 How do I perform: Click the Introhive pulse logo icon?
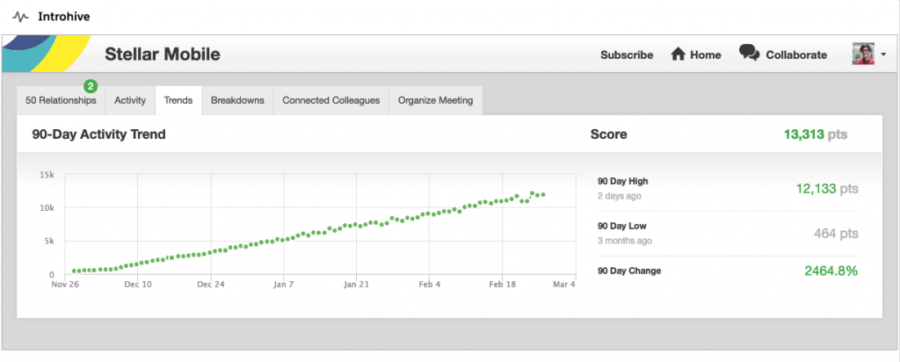click(21, 17)
